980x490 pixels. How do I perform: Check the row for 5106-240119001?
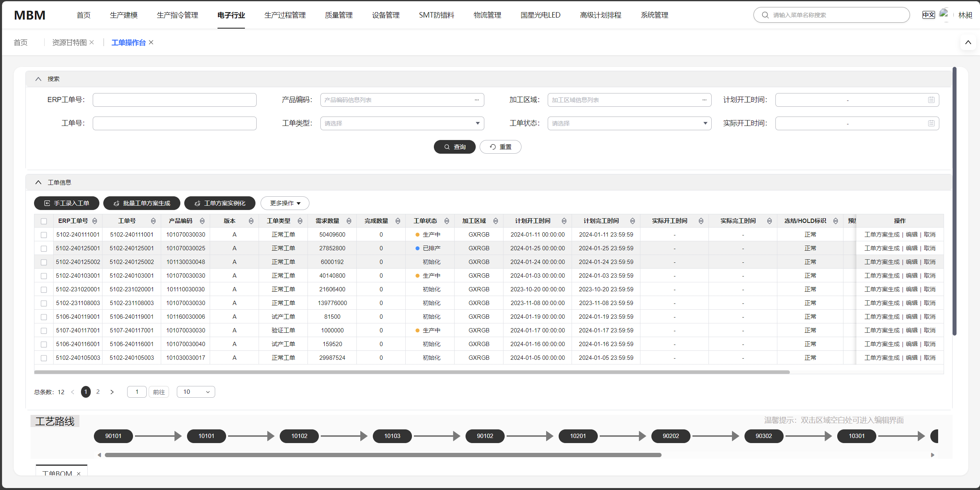(x=44, y=317)
